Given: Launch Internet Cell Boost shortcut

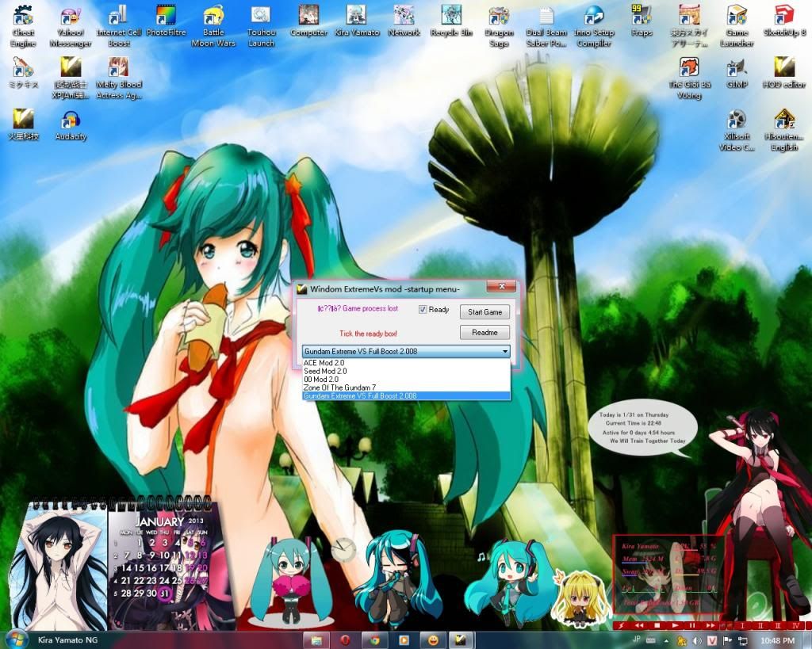Looking at the screenshot, I should (x=119, y=27).
